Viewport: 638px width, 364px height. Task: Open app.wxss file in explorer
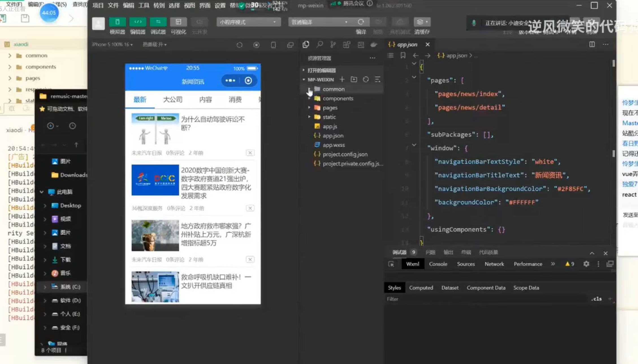coord(334,145)
